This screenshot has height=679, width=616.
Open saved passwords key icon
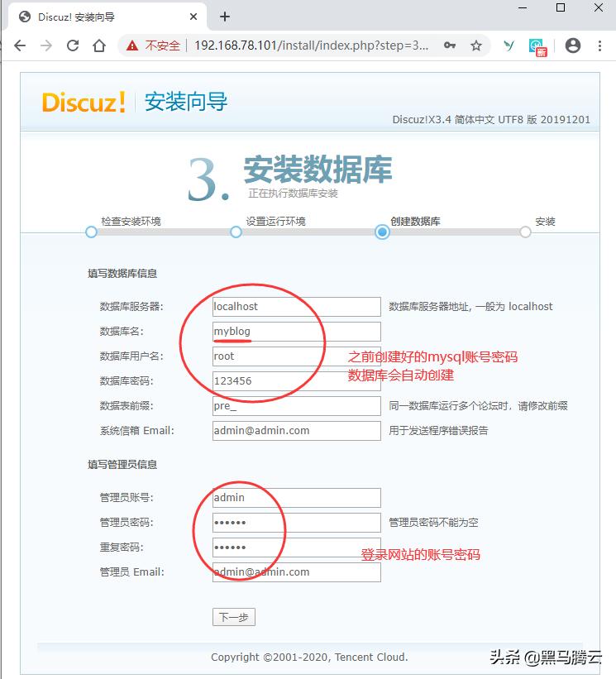(x=450, y=45)
